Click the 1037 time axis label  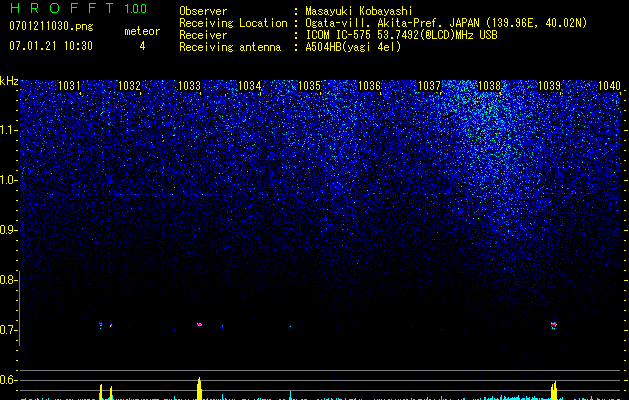pos(429,85)
